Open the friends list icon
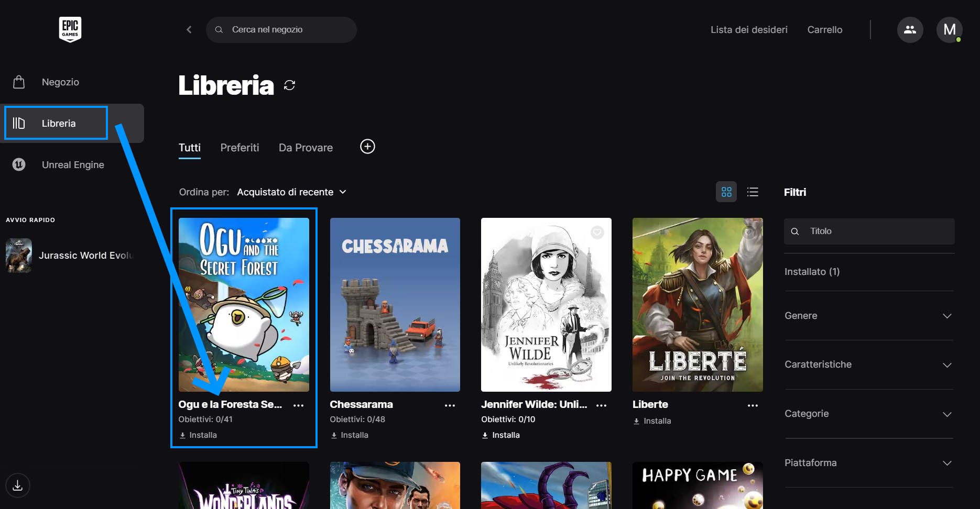This screenshot has height=509, width=980. click(x=910, y=30)
